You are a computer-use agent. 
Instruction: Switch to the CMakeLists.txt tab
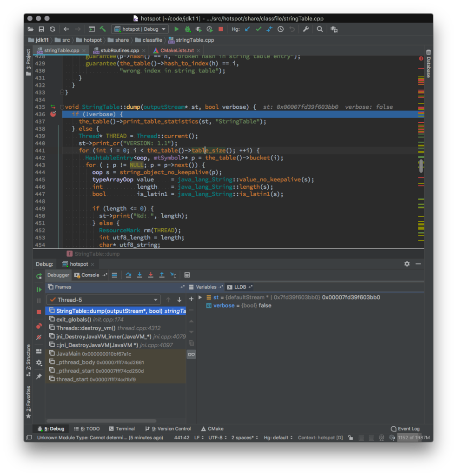[x=177, y=50]
